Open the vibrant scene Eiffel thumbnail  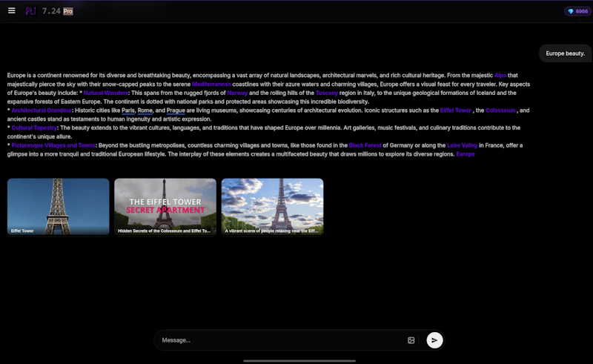point(272,207)
